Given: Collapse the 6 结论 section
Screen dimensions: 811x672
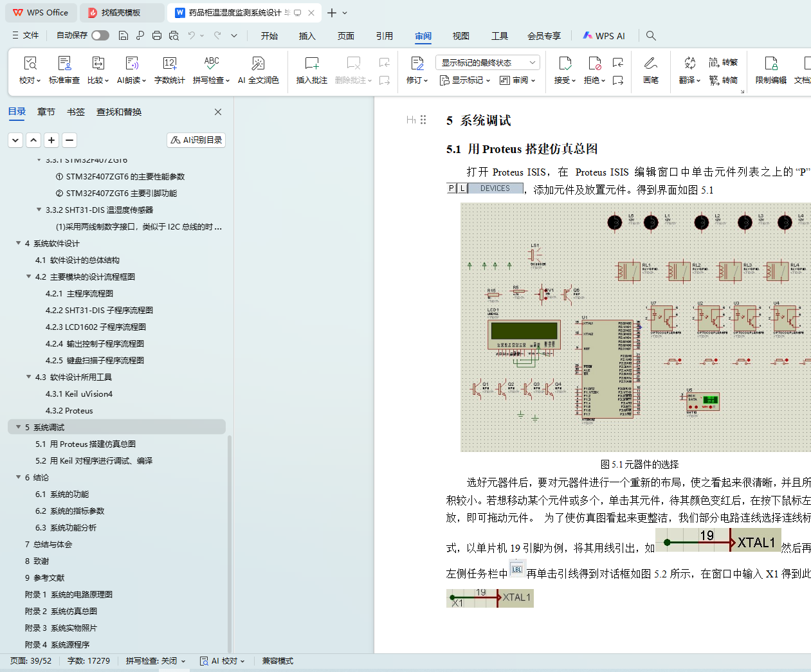Looking at the screenshot, I should [x=19, y=477].
